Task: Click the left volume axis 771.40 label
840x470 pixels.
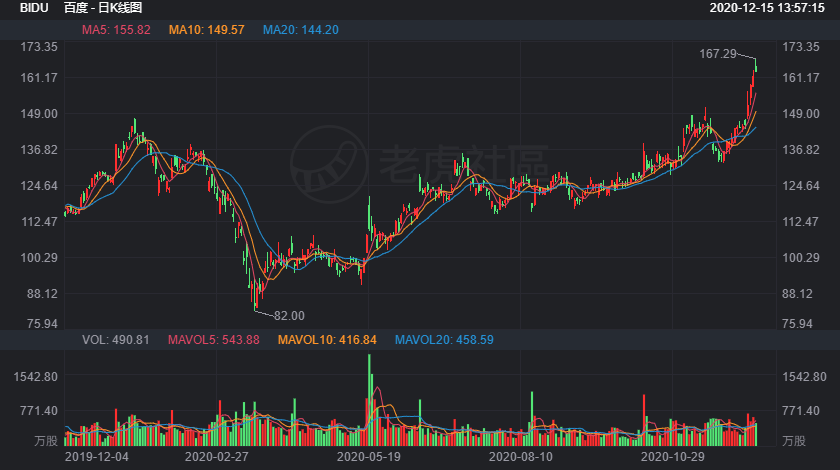Action: tap(39, 411)
